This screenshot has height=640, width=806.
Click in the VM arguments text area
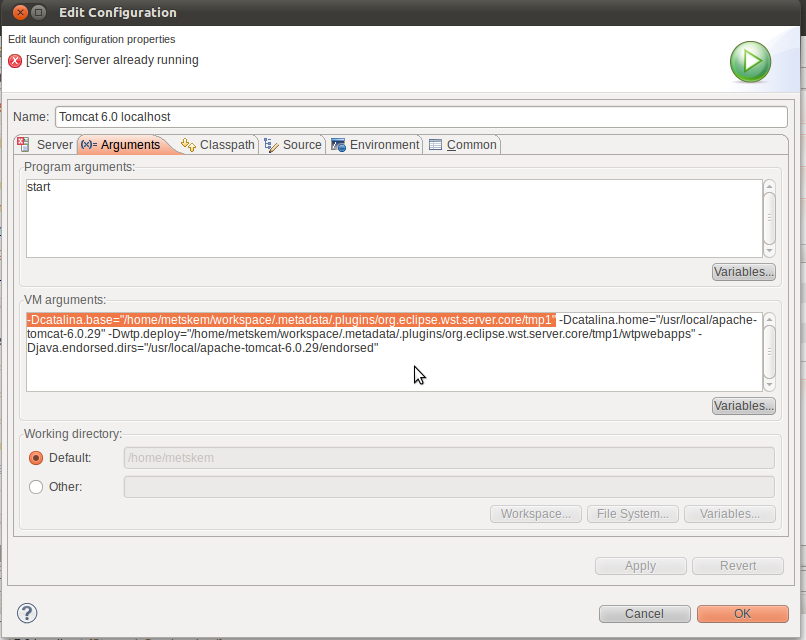pos(394,352)
